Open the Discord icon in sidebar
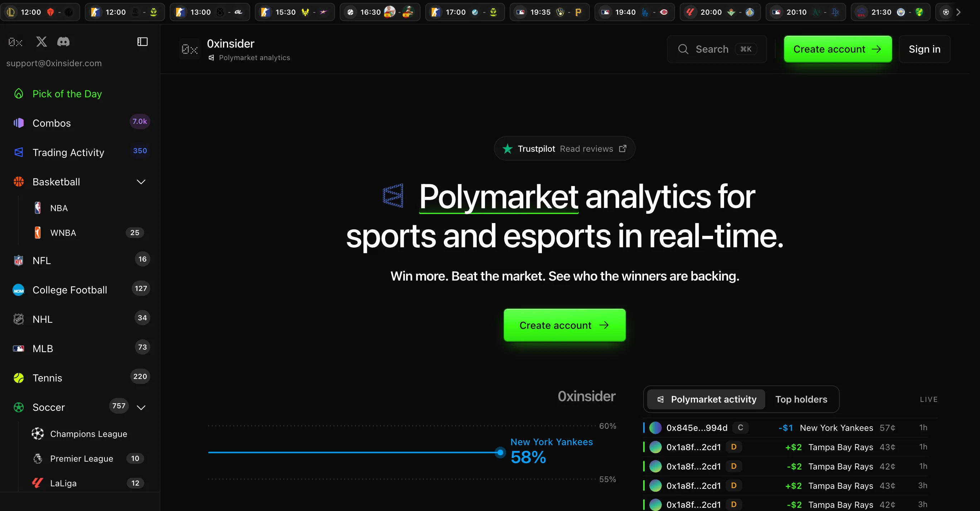The width and height of the screenshot is (980, 511). point(63,42)
